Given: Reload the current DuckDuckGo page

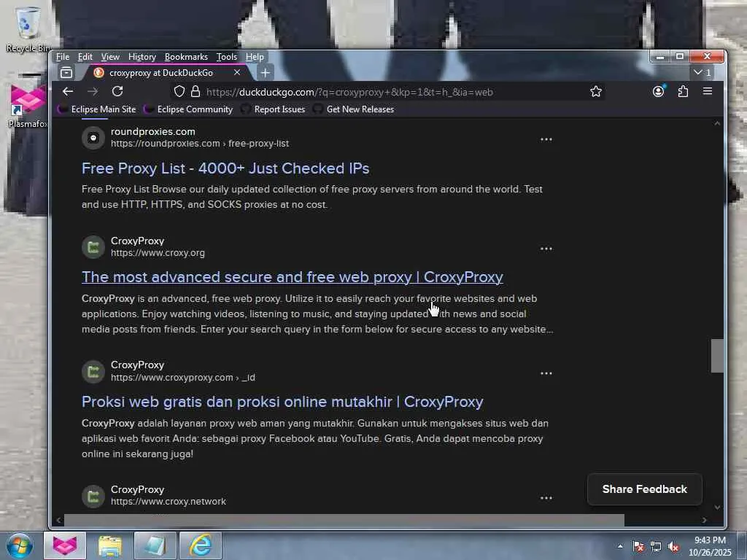Looking at the screenshot, I should pyautogui.click(x=117, y=91).
